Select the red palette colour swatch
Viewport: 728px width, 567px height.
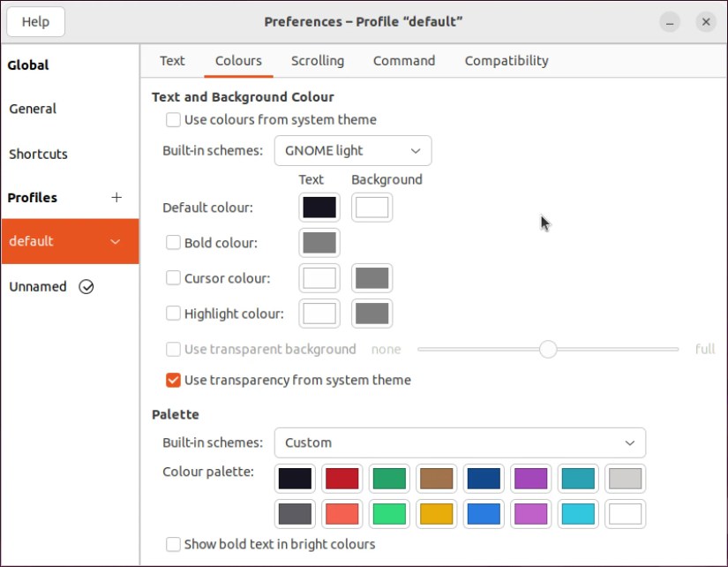[341, 479]
